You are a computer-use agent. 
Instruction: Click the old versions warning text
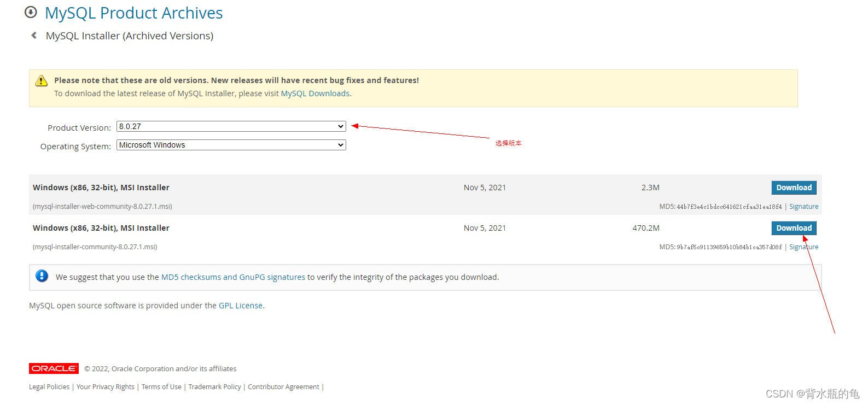(236, 80)
